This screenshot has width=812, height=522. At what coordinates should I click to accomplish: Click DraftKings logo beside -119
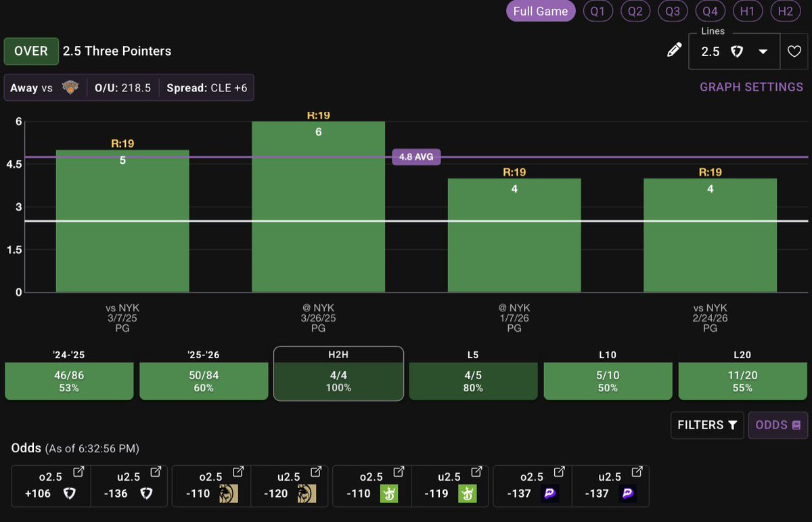pos(466,494)
